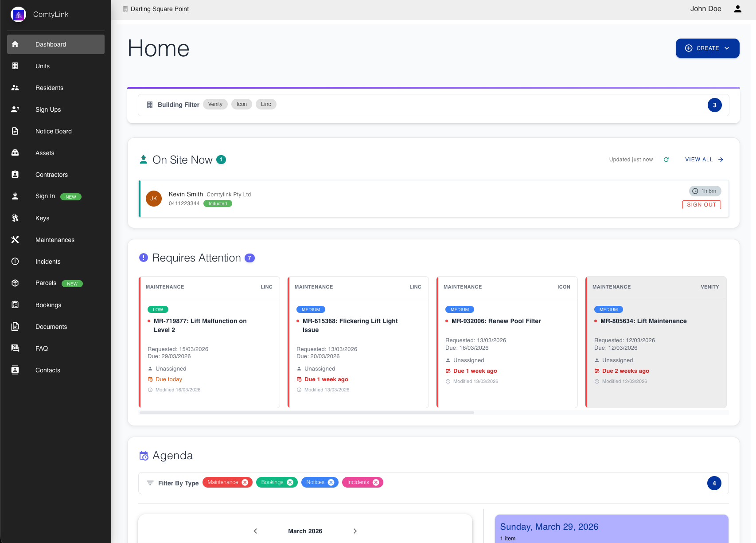Open the Residents menu item

[x=56, y=88]
